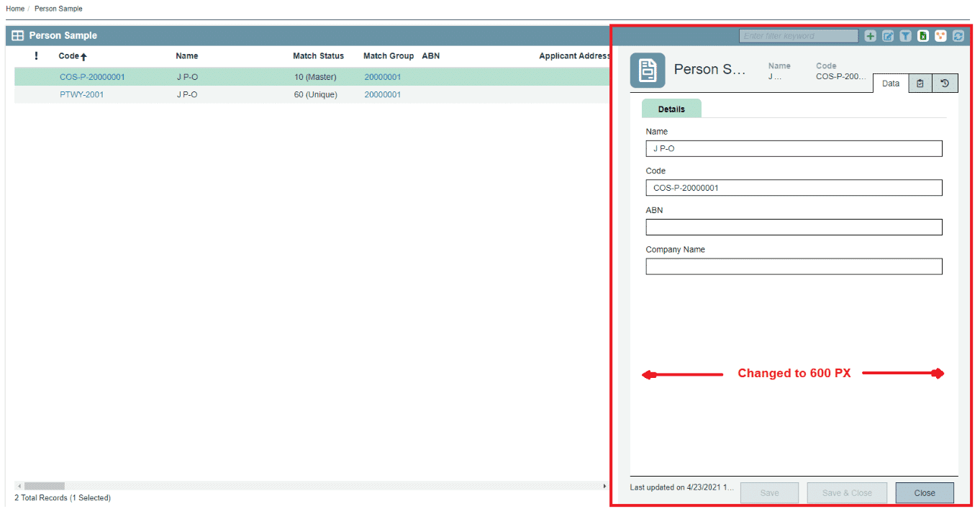Click the ABN input field in Details
Viewport: 980px width, 514px height.
click(x=794, y=227)
